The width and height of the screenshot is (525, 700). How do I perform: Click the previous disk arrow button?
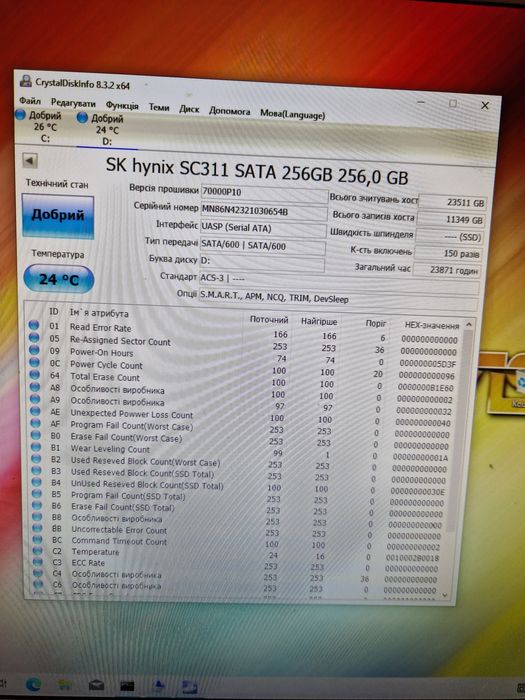pos(30,161)
